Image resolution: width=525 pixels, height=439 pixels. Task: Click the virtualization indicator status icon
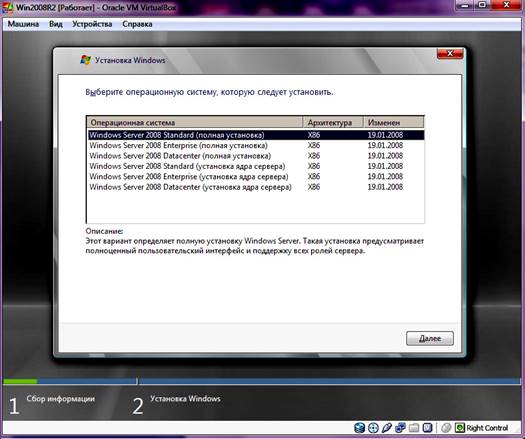tap(428, 428)
